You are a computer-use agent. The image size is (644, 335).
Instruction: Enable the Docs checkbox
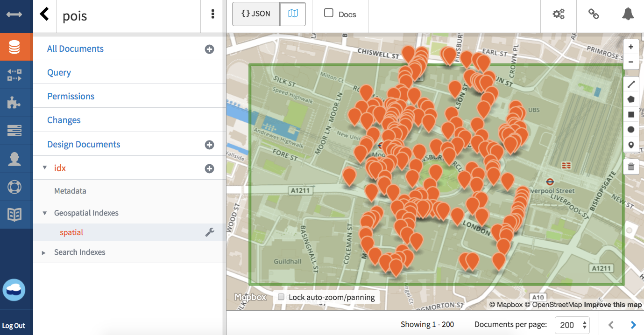329,14
